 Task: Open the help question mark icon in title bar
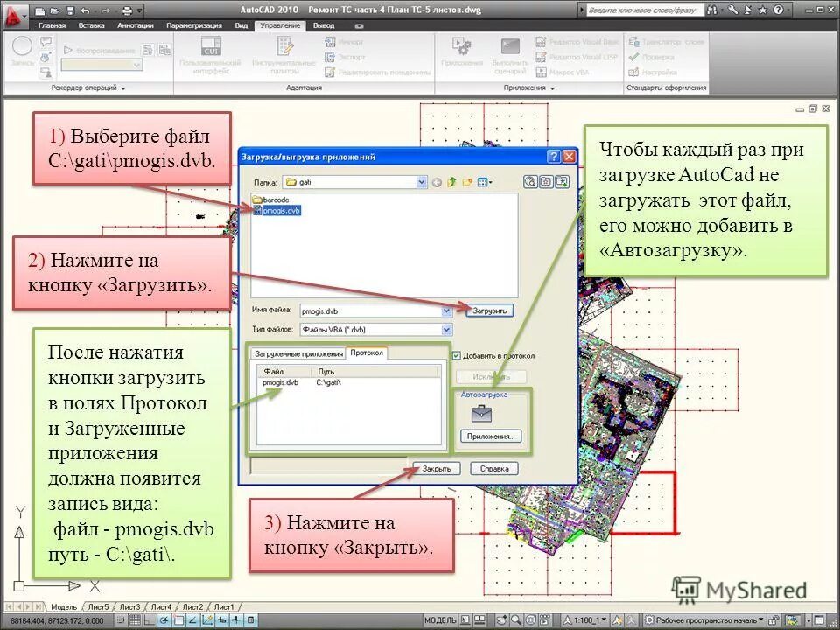[779, 10]
